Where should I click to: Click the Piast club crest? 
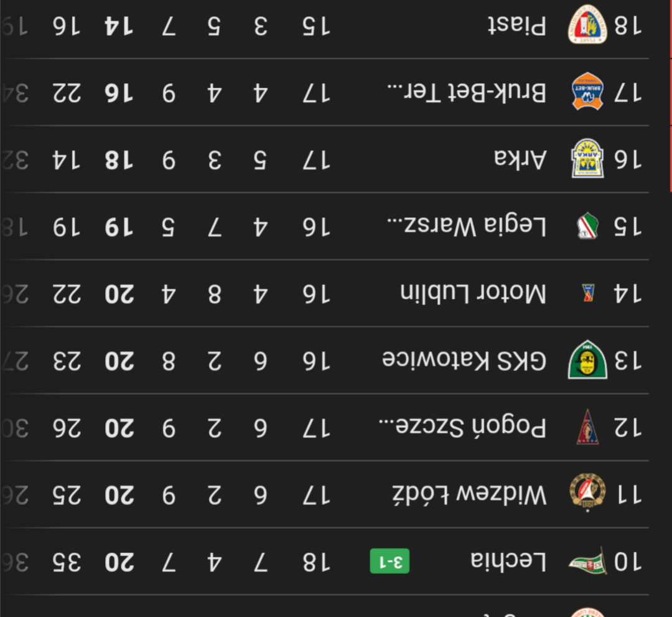coord(587,25)
